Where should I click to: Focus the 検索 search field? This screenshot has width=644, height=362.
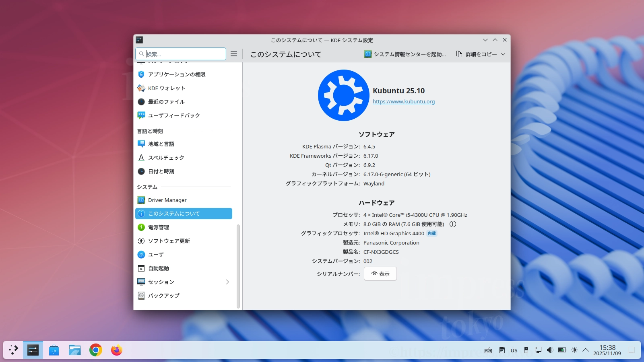pyautogui.click(x=181, y=54)
